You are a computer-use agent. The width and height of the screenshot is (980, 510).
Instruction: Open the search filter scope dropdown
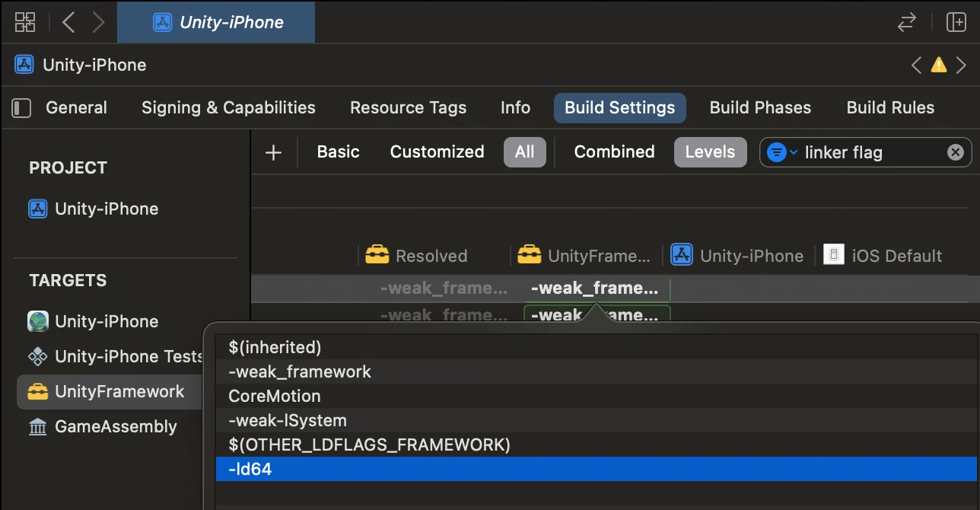point(781,152)
